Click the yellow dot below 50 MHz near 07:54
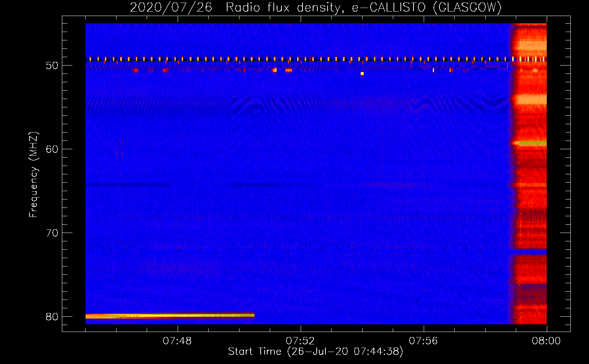 pos(362,74)
